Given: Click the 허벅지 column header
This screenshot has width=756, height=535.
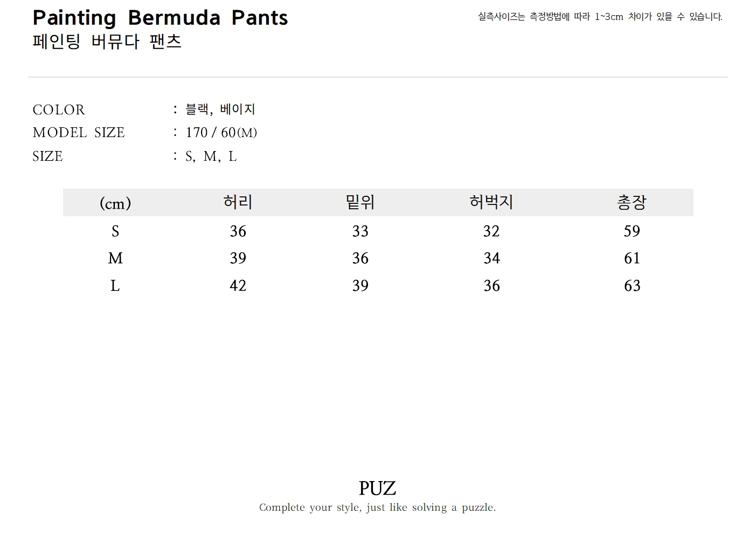Looking at the screenshot, I should [x=491, y=202].
